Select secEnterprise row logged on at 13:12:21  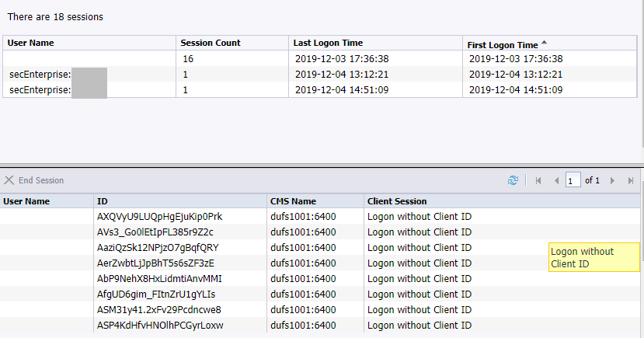319,75
